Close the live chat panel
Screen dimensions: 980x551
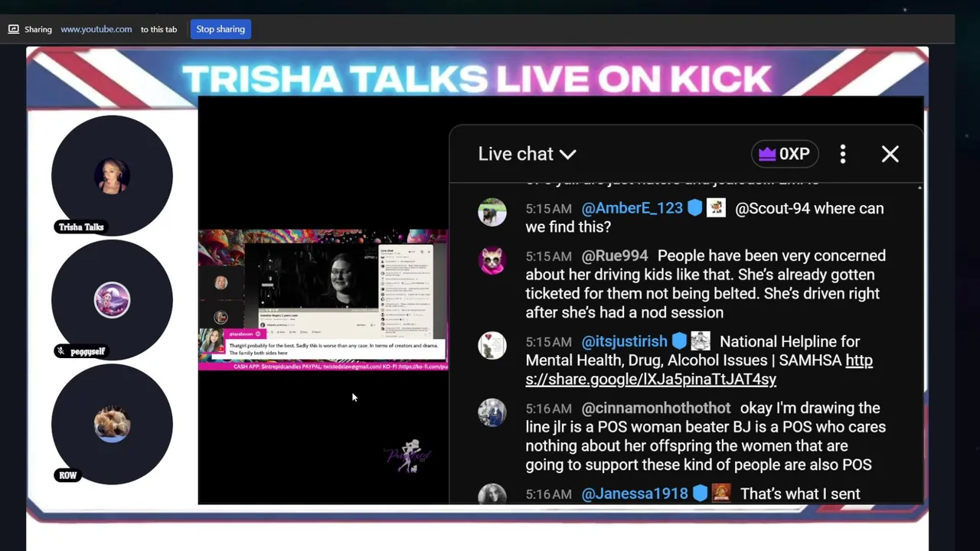(x=890, y=154)
